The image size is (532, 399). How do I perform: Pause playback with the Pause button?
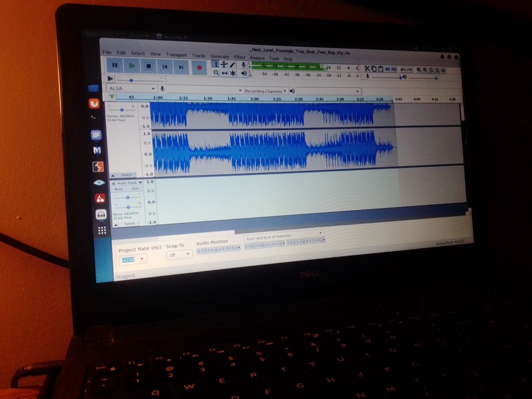pyautogui.click(x=115, y=65)
